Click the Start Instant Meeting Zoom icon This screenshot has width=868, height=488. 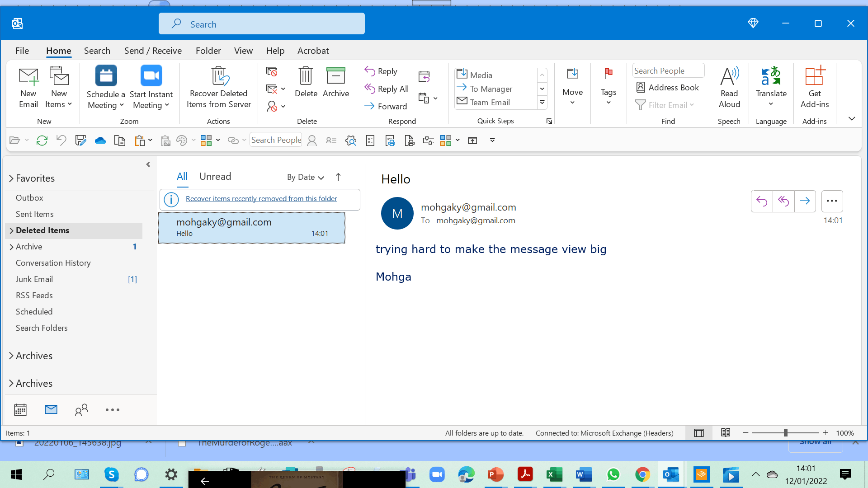pyautogui.click(x=151, y=76)
